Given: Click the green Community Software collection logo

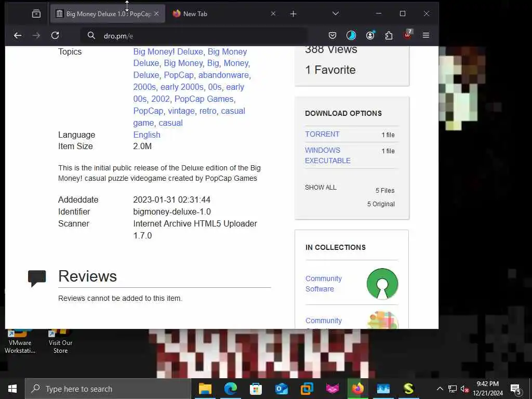Looking at the screenshot, I should pos(382,284).
